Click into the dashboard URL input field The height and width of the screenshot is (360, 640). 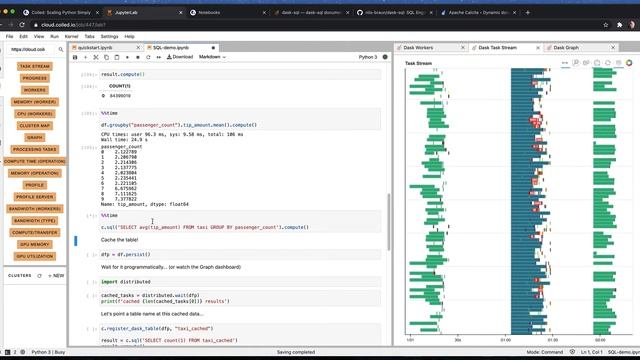33,49
